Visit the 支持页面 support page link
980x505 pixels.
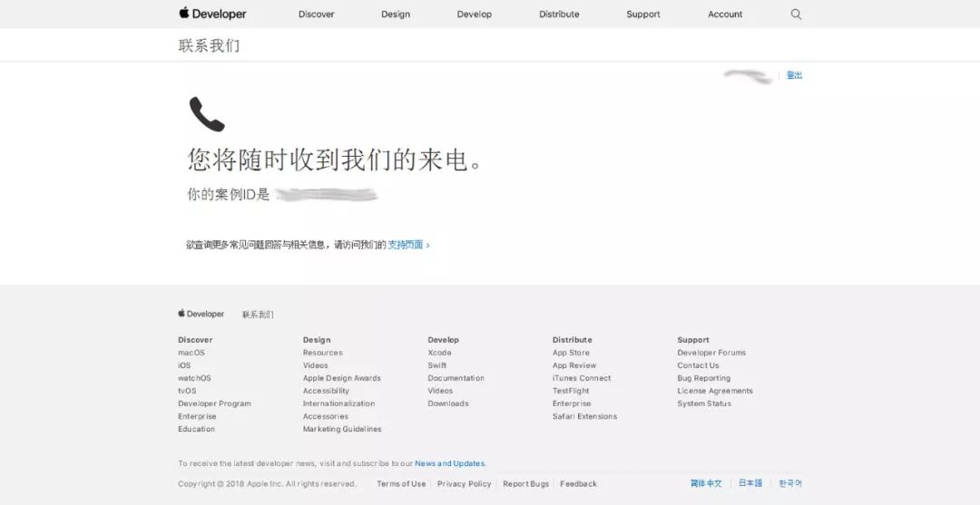point(407,245)
